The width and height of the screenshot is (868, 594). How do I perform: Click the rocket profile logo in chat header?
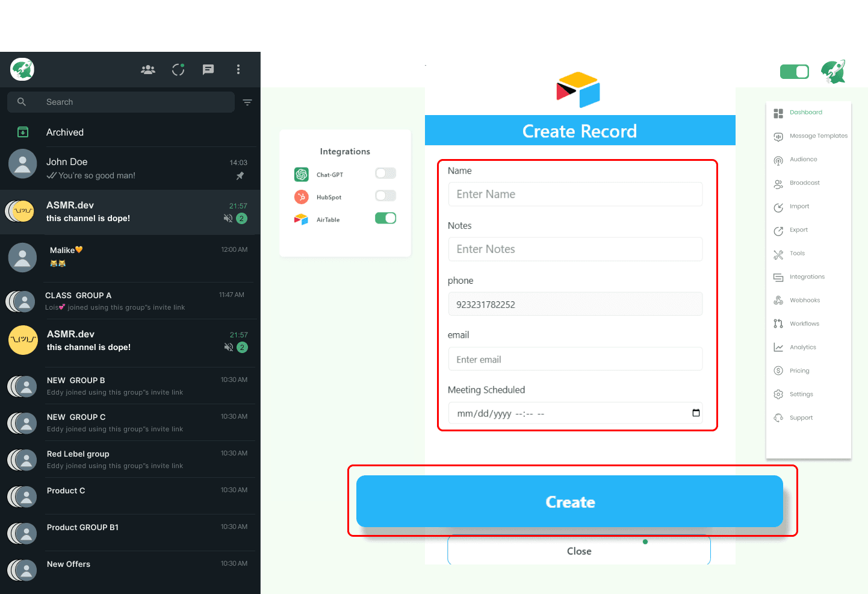point(22,69)
